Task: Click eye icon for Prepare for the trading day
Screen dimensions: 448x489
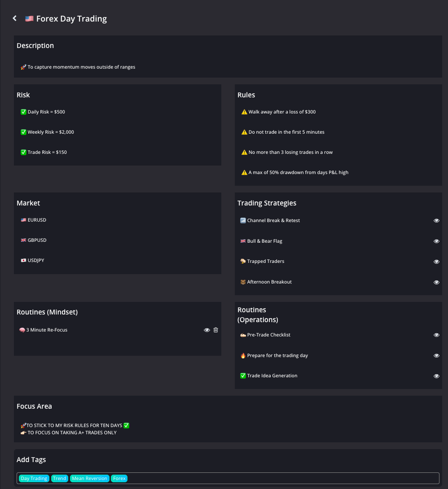Action: click(x=436, y=356)
